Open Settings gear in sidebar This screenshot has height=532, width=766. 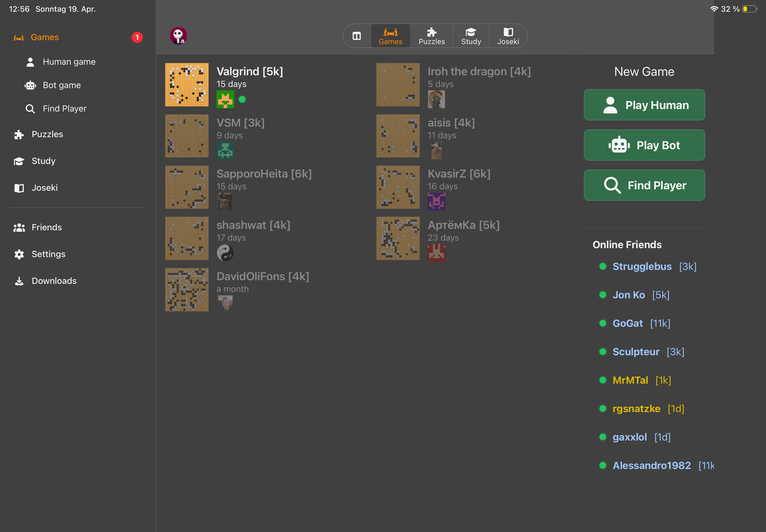pyautogui.click(x=19, y=254)
